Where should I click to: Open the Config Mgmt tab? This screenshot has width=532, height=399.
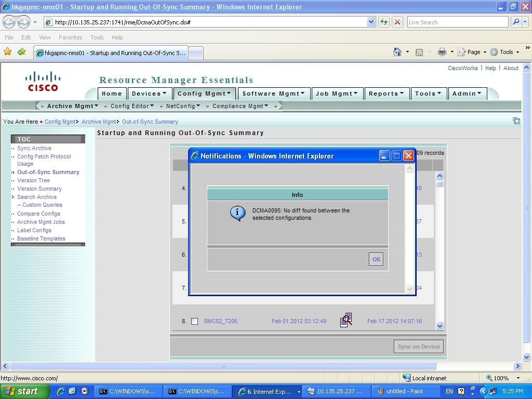tap(204, 94)
